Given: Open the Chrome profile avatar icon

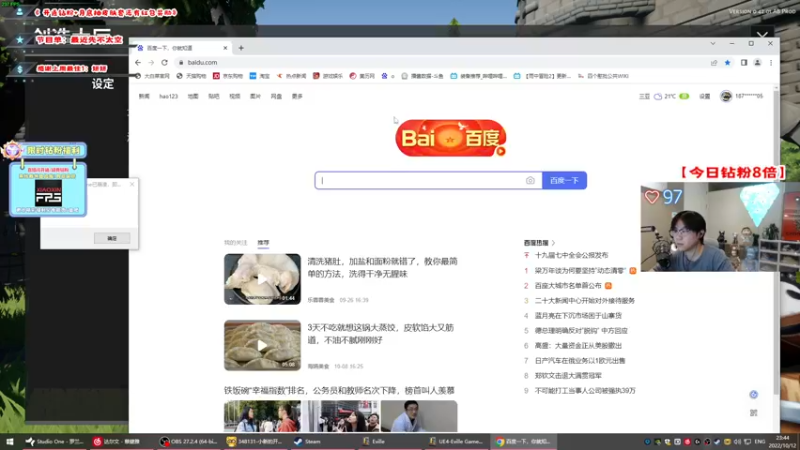Looking at the screenshot, I should click(757, 62).
